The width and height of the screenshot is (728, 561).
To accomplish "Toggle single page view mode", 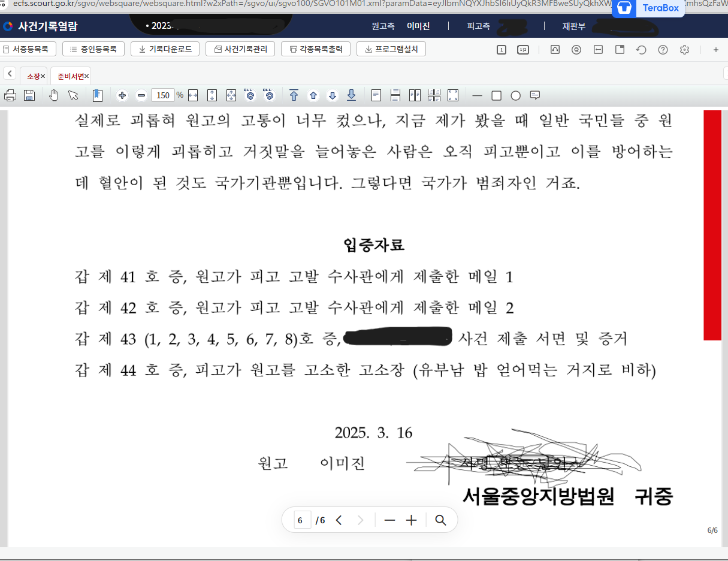I will point(376,95).
